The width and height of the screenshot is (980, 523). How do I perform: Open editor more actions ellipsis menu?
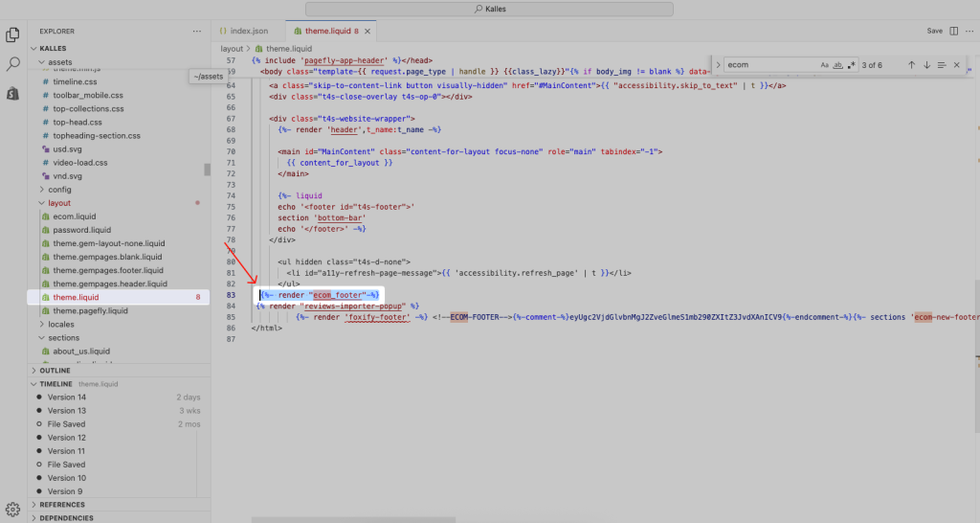tap(969, 31)
